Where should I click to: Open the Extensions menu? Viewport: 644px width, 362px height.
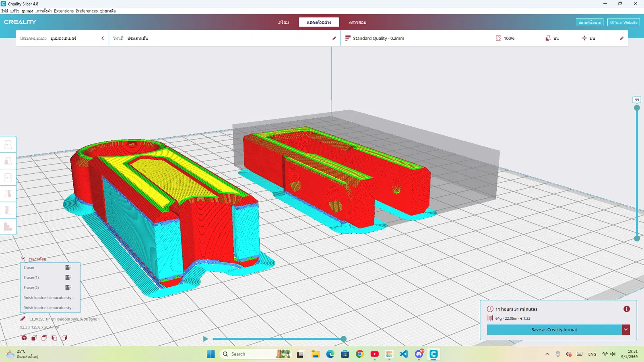(x=64, y=11)
